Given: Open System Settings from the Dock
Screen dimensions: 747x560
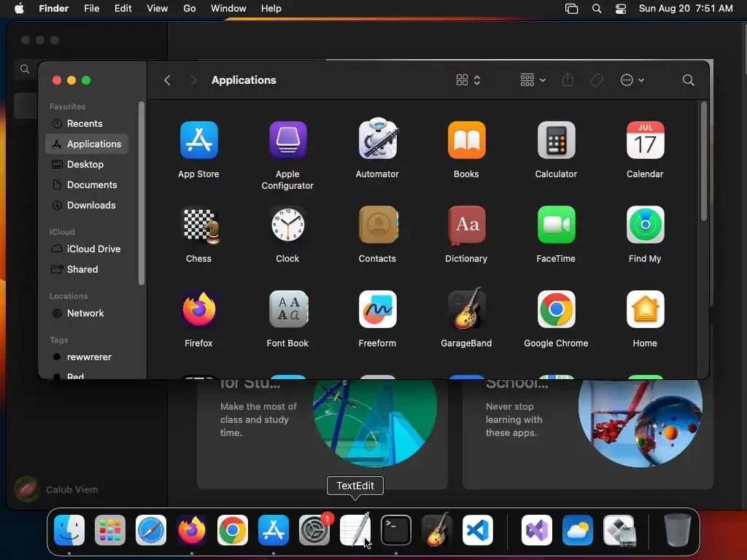Looking at the screenshot, I should point(314,530).
